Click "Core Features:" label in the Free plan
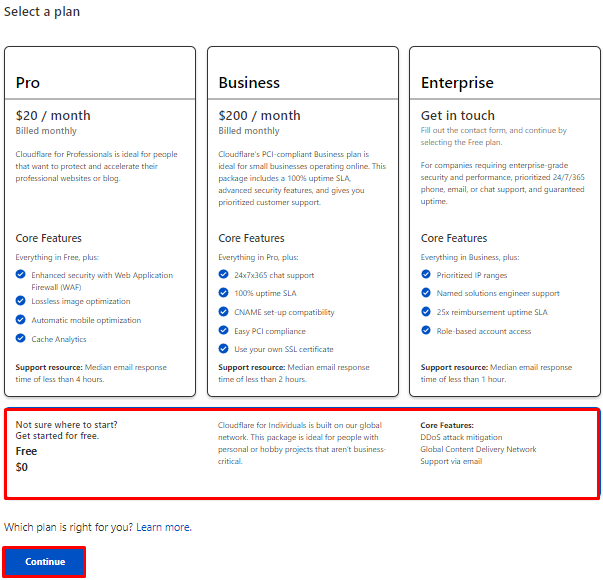603x580 pixels. click(447, 425)
